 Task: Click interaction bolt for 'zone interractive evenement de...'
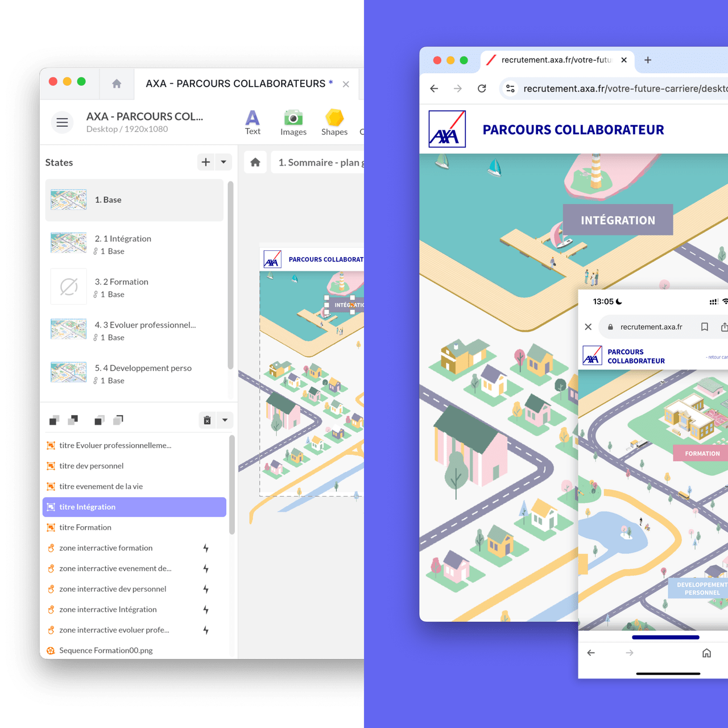click(206, 569)
